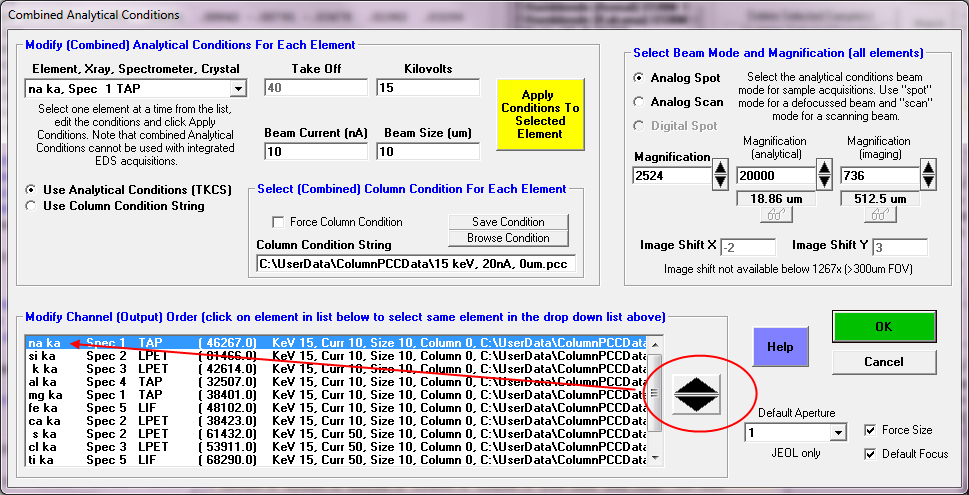Click the green OK button
Screen dimensions: 969x495
883,326
